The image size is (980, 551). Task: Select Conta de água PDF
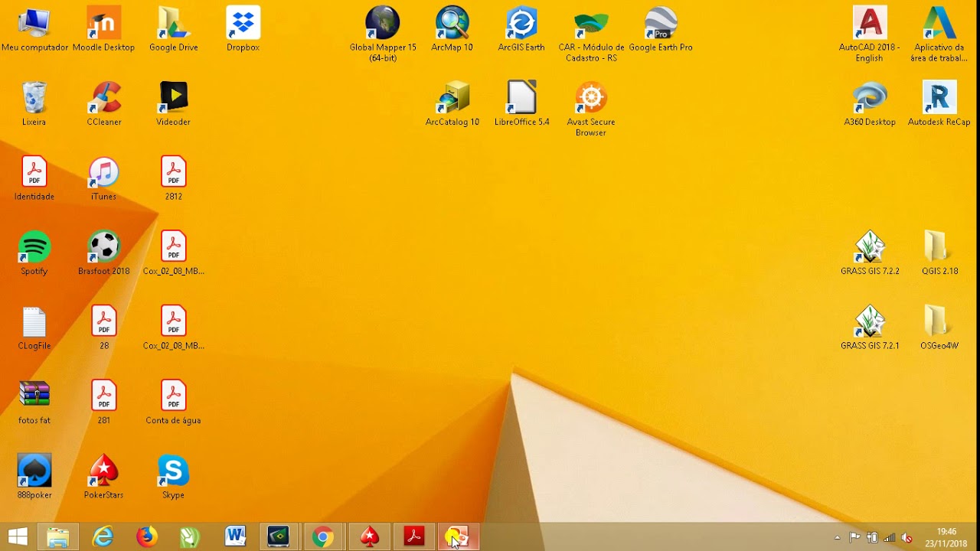point(174,402)
